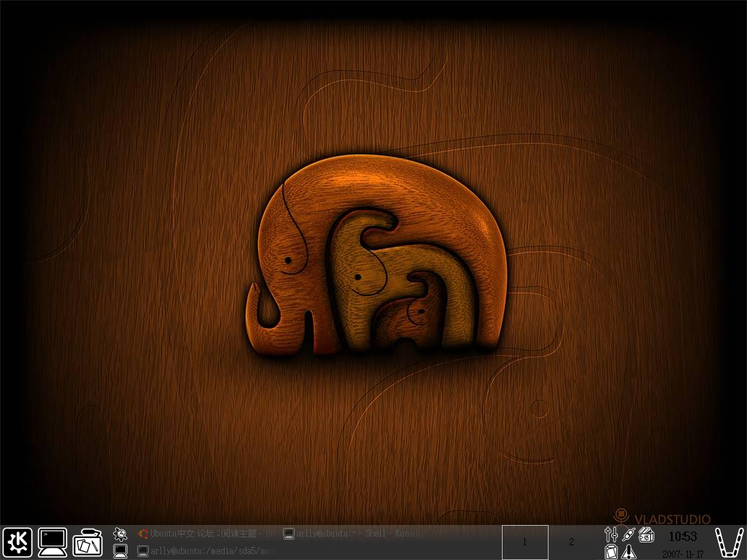This screenshot has height=560, width=747.
Task: Open the toolbox and pencil utilities icon
Action: tap(88, 542)
